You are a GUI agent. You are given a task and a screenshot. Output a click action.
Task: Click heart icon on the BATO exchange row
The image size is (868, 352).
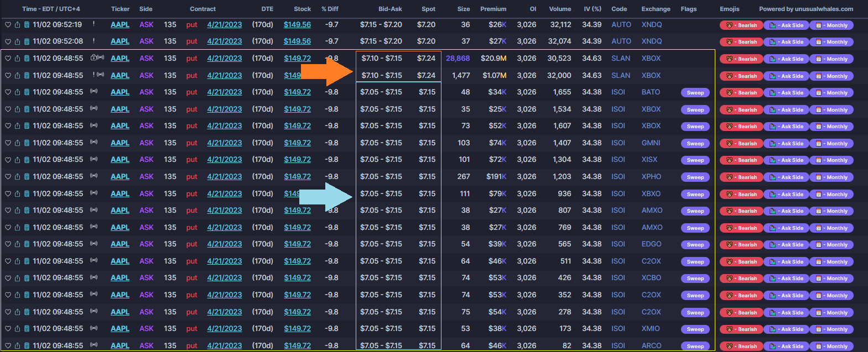click(x=8, y=92)
